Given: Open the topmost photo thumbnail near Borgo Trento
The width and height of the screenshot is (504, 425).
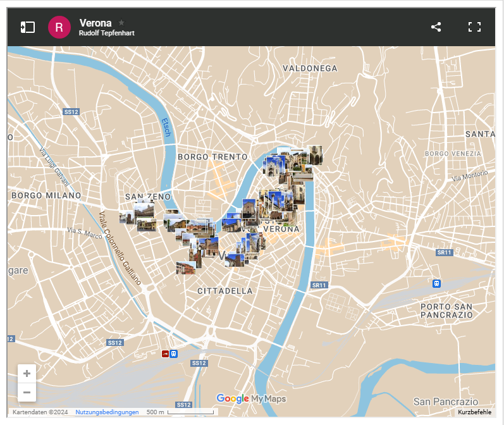Looking at the screenshot, I should [314, 153].
